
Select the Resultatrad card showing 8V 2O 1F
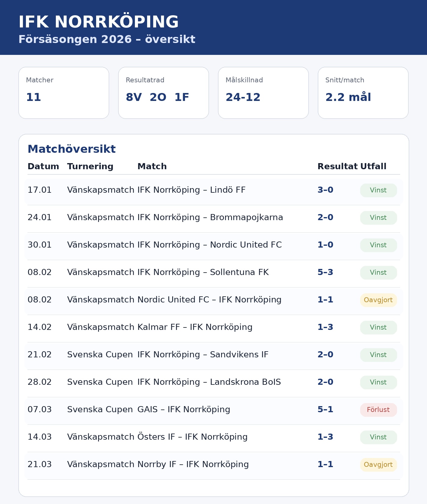point(163,93)
